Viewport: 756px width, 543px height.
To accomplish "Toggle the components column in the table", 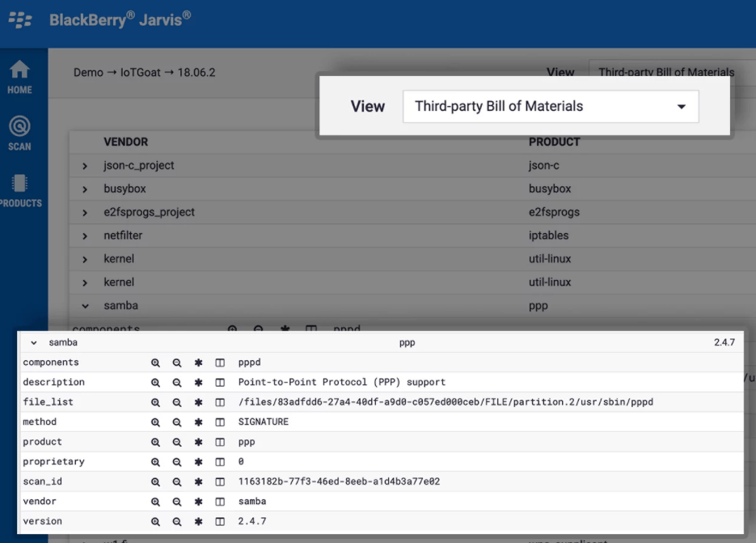I will click(220, 363).
